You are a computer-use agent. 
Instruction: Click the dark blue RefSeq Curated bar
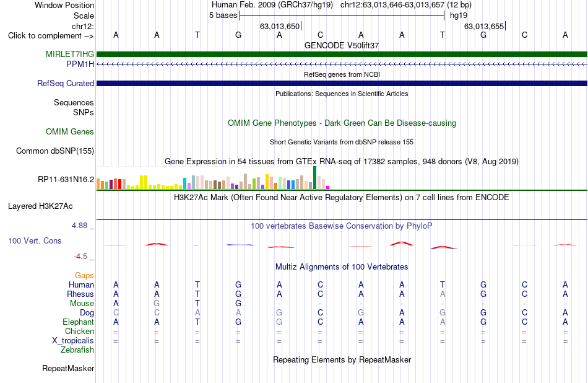(342, 84)
